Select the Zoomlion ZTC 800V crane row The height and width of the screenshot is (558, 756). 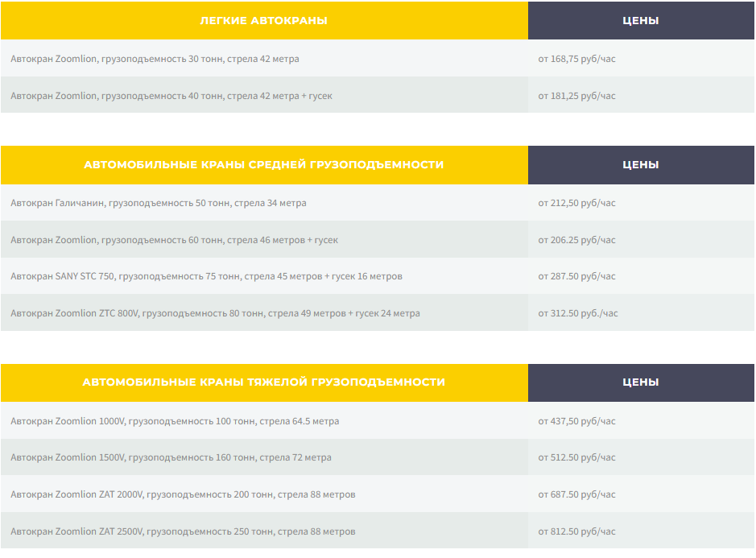point(215,313)
